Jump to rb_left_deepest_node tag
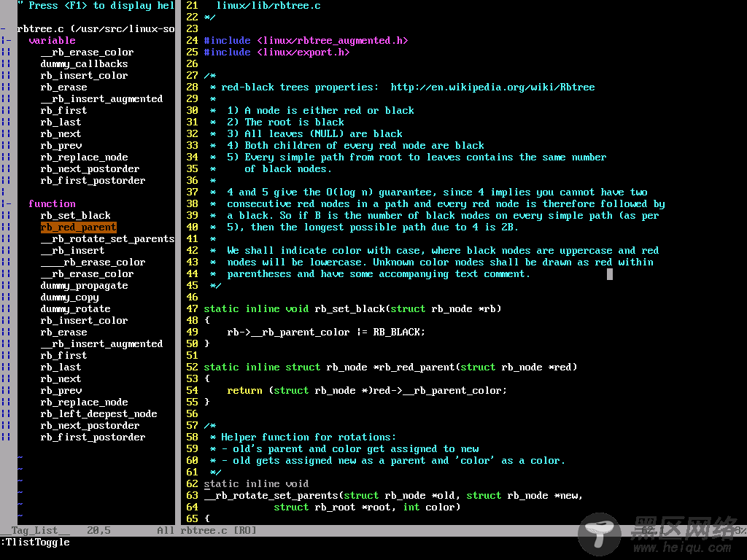Image resolution: width=747 pixels, height=560 pixels. [x=98, y=414]
